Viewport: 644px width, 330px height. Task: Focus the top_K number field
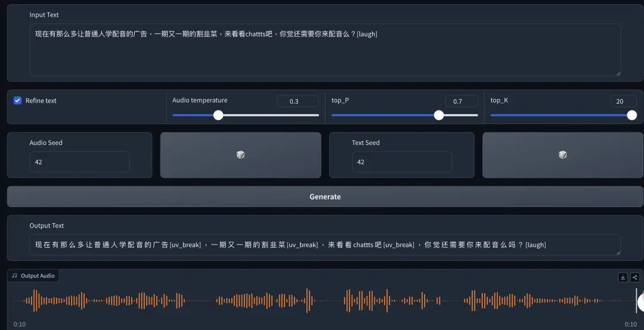coord(623,101)
